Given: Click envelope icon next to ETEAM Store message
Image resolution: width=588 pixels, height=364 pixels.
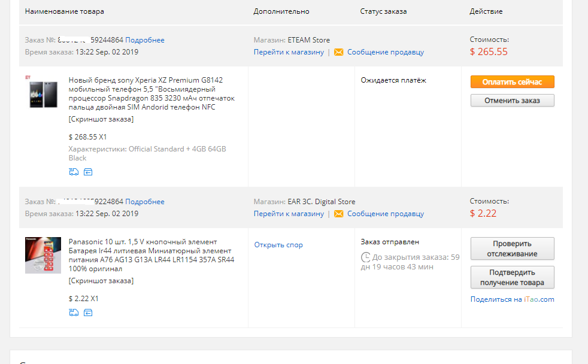Looking at the screenshot, I should (339, 52).
